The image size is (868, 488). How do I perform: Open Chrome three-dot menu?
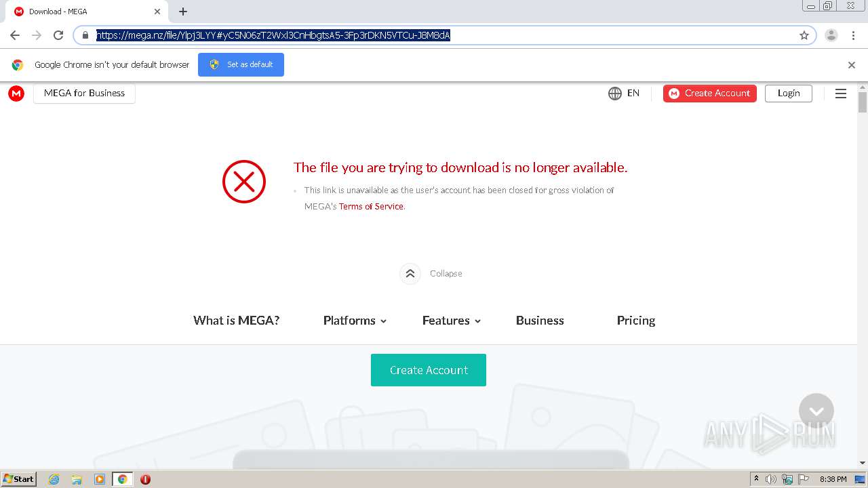[853, 35]
